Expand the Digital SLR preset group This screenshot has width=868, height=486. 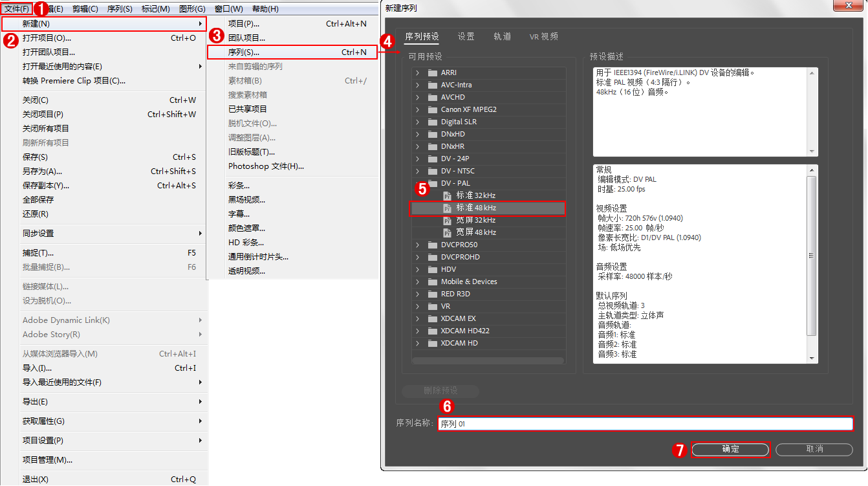click(417, 122)
